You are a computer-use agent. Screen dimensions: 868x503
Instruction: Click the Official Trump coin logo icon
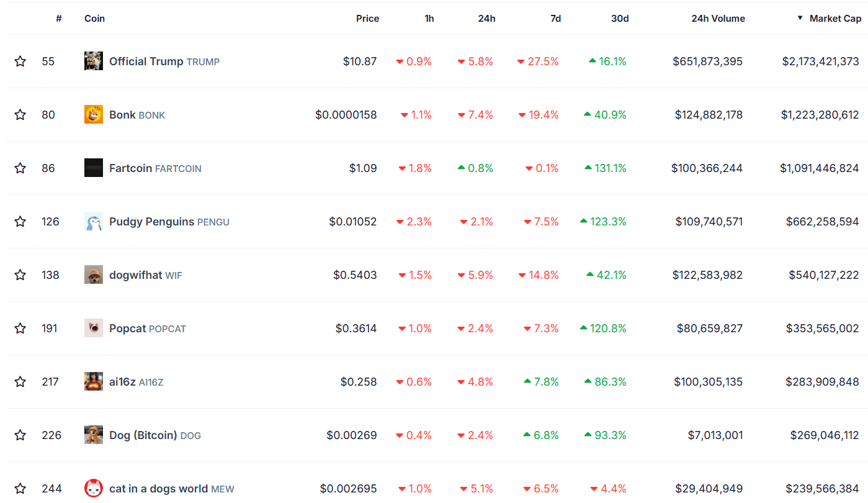point(94,61)
